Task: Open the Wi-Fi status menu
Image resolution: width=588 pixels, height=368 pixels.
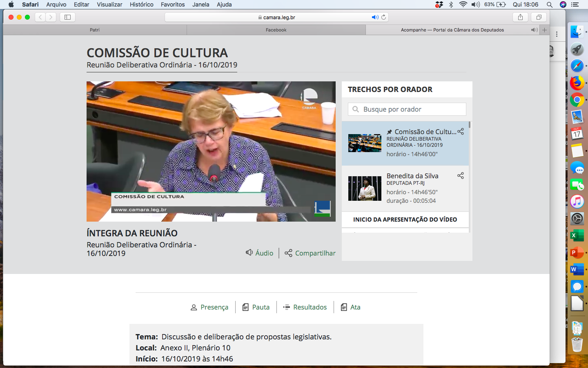Action: pyautogui.click(x=463, y=4)
